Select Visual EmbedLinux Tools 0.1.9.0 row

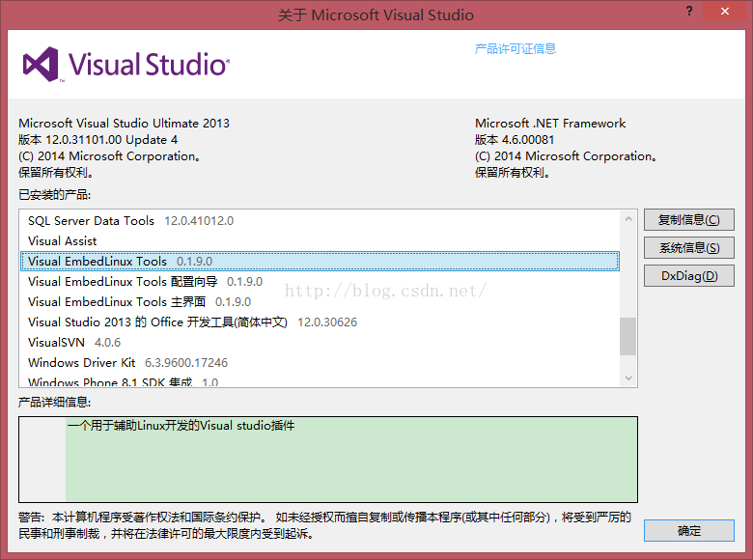(x=320, y=262)
